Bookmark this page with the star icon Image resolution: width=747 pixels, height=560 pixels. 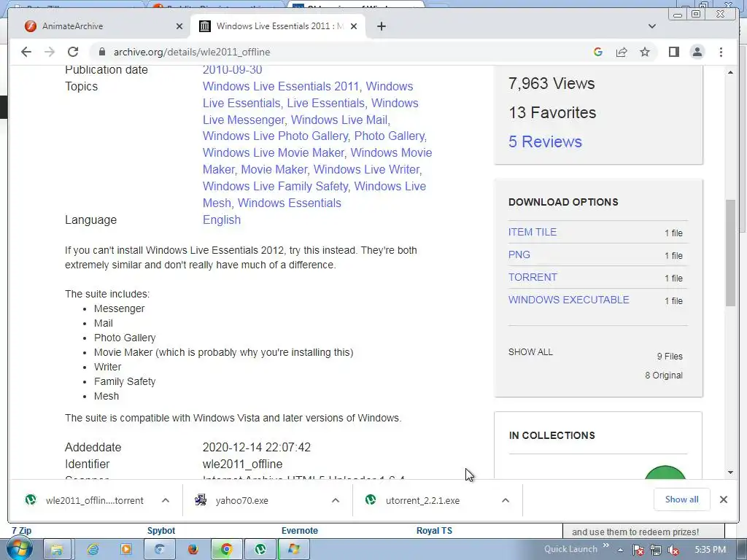click(x=645, y=52)
